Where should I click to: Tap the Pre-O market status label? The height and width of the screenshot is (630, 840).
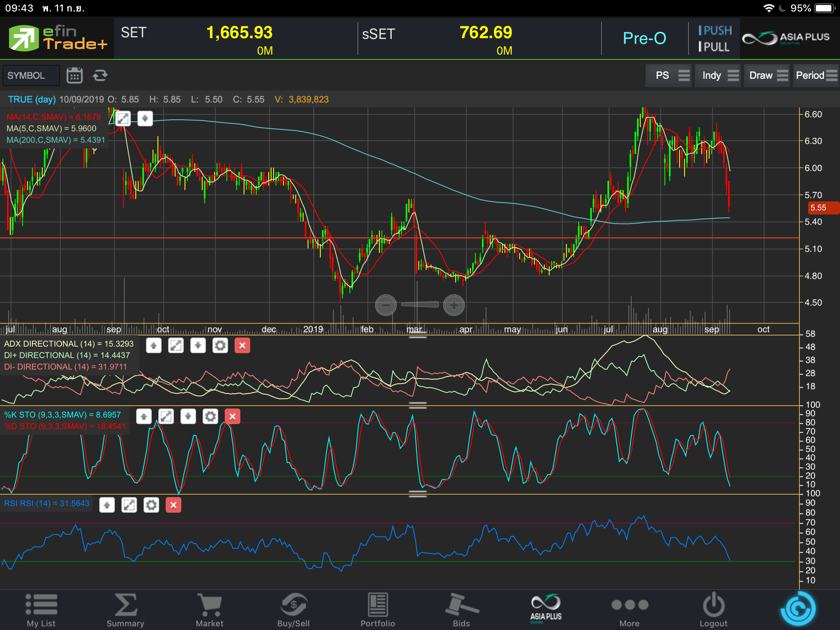(x=644, y=38)
